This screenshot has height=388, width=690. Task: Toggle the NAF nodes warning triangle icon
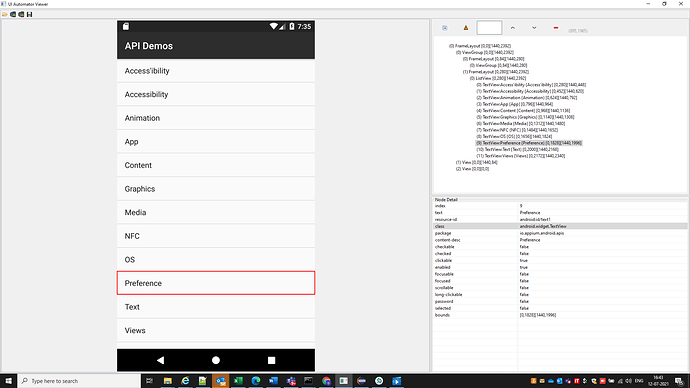pos(466,28)
